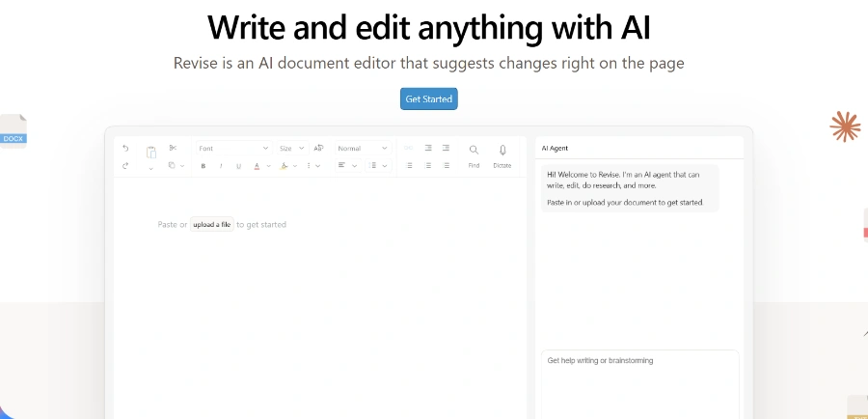868x419 pixels.
Task: Click the Paste in or upload message line
Action: click(625, 203)
